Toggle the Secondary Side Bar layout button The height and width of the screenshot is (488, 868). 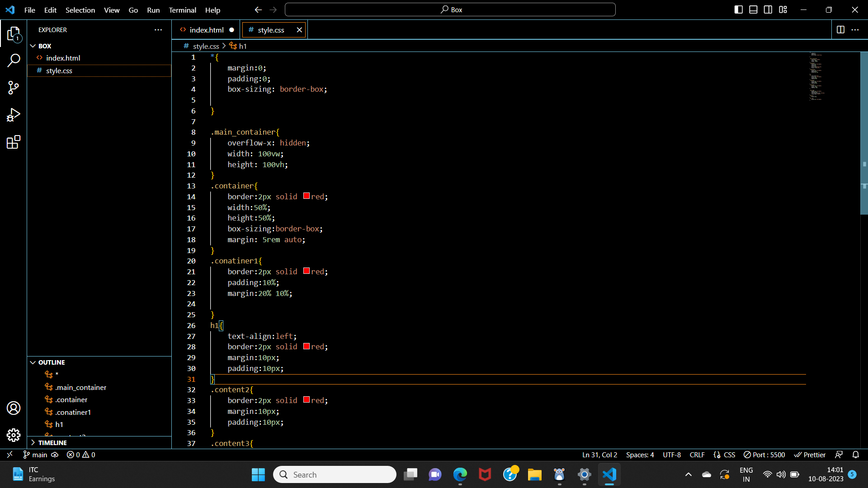[x=768, y=9]
